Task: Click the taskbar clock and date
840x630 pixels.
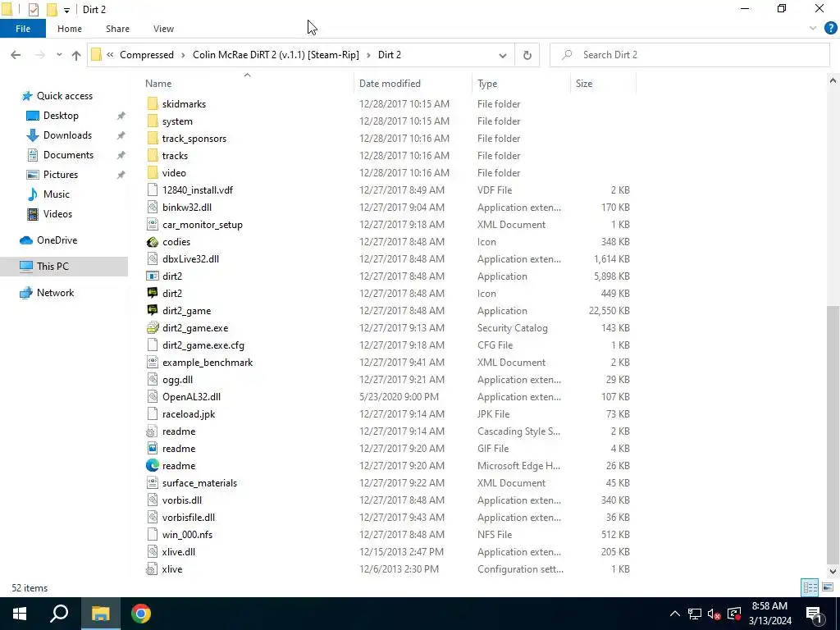Action: (769, 614)
